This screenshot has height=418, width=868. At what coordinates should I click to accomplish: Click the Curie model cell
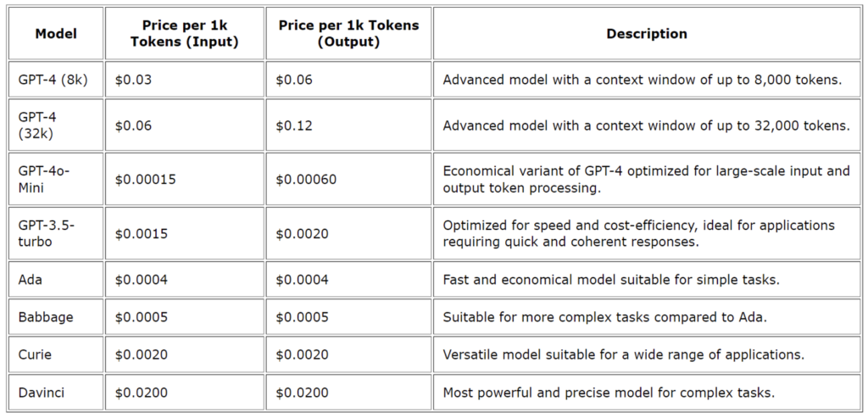pos(56,354)
